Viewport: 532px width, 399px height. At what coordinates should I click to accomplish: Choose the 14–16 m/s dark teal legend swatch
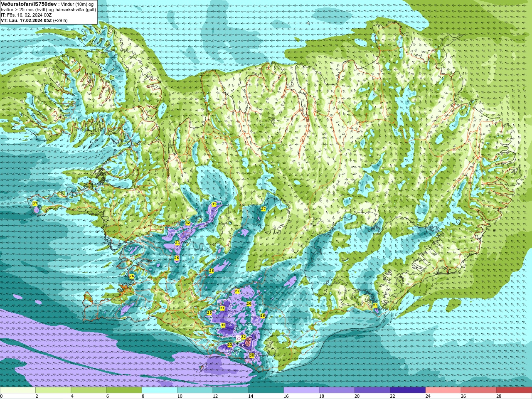(x=266, y=390)
